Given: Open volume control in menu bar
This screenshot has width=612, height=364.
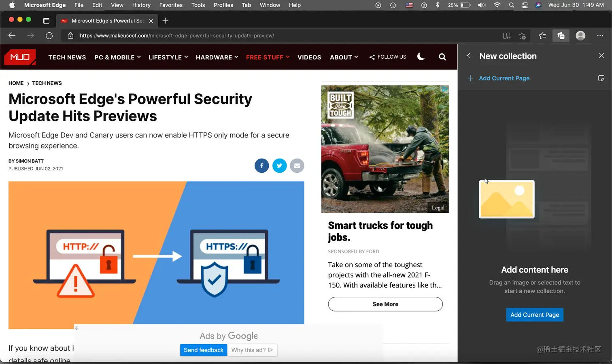Looking at the screenshot, I should 481,5.
